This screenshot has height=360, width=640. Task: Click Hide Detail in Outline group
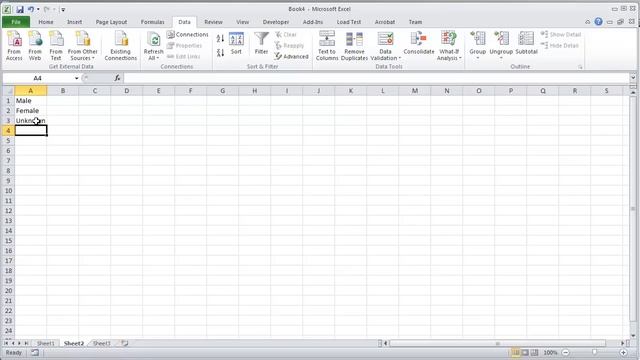(560, 46)
